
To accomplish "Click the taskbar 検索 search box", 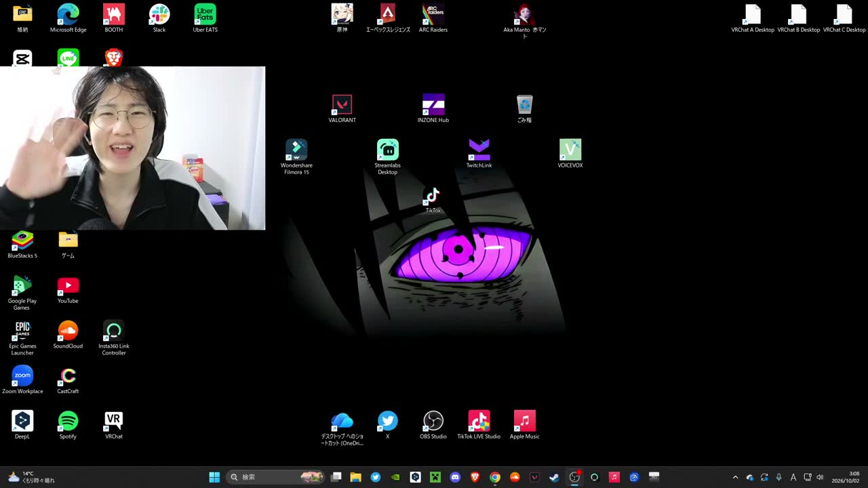I will pyautogui.click(x=275, y=477).
